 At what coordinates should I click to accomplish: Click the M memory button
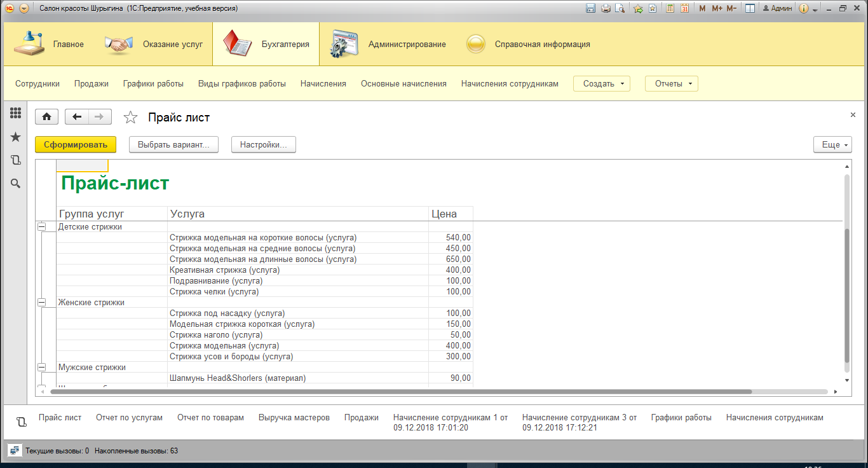(x=702, y=8)
